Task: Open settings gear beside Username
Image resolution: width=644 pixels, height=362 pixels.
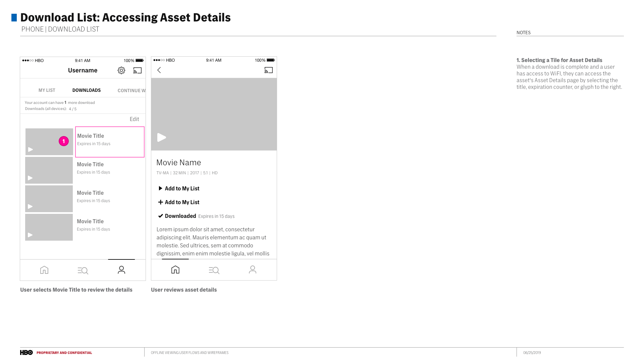Action: point(121,70)
